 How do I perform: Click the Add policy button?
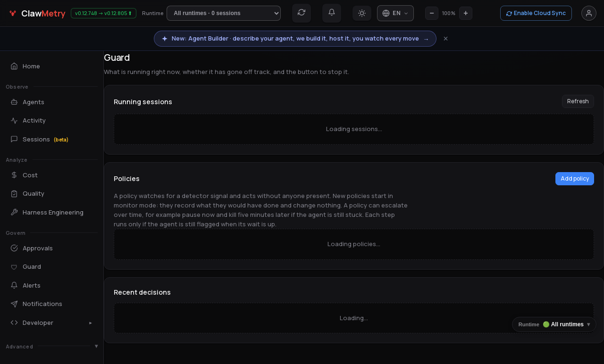575,179
